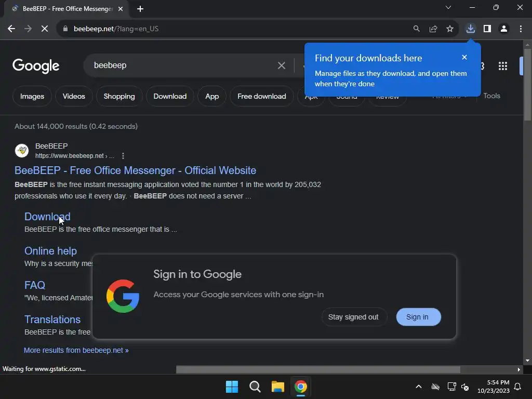Open search Tools
The image size is (532, 399).
[491, 96]
